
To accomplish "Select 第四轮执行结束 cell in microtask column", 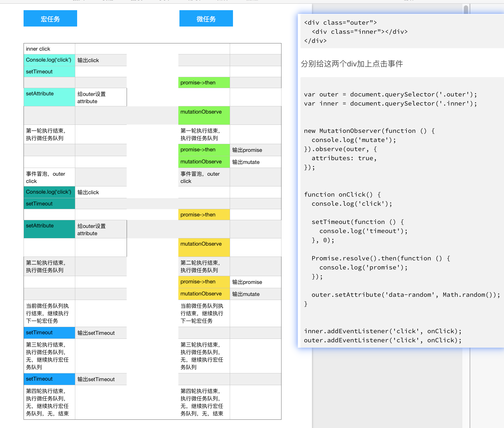I will pyautogui.click(x=204, y=402).
